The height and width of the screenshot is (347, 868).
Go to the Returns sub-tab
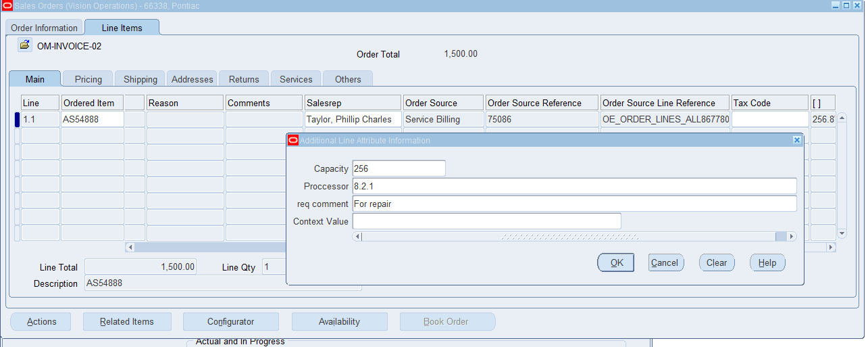[x=244, y=79]
